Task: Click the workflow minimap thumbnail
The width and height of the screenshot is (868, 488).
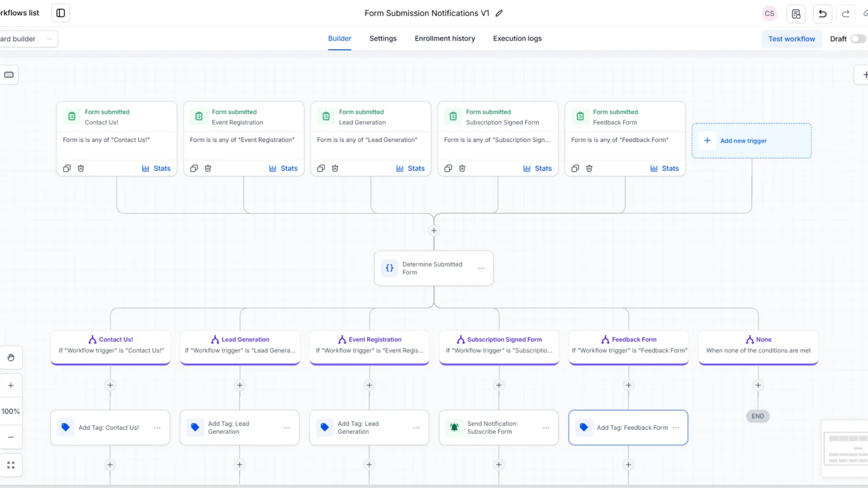Action: (x=845, y=448)
